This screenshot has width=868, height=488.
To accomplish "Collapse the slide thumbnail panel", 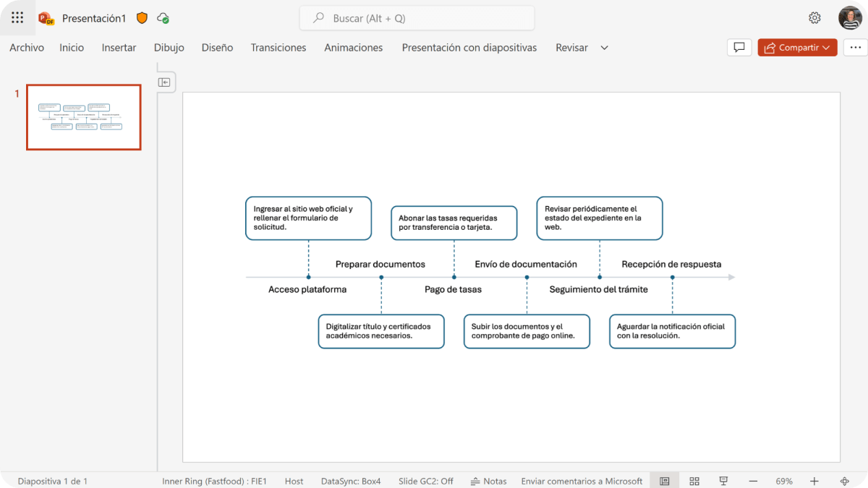I will (164, 82).
